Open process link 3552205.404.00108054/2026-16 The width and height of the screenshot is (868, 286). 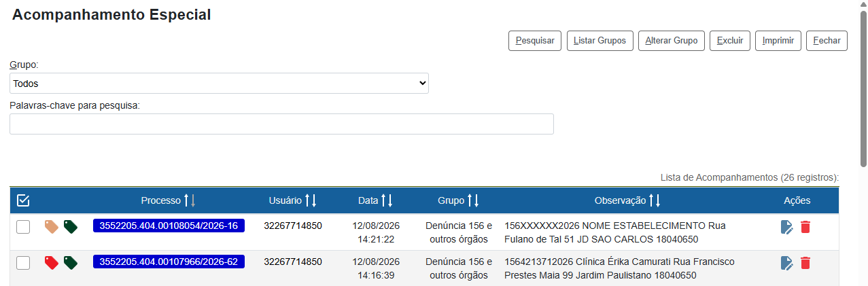click(x=169, y=226)
